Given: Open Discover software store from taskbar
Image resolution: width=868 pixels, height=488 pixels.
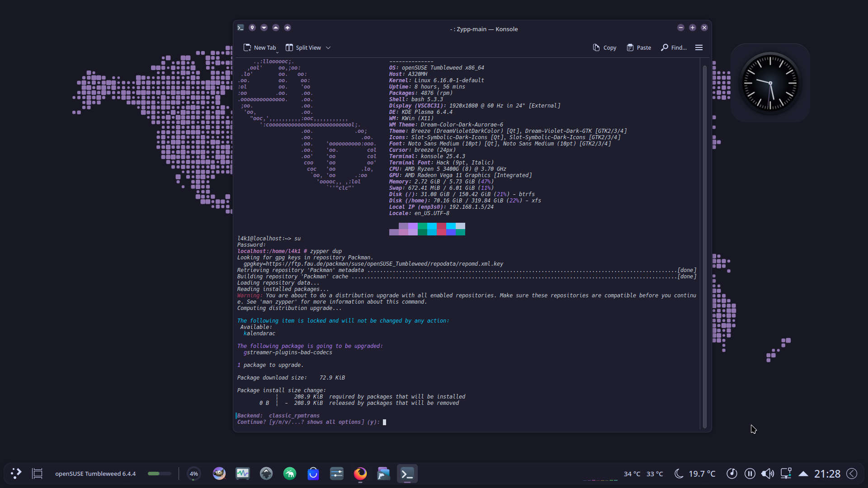Looking at the screenshot, I should click(x=313, y=474).
